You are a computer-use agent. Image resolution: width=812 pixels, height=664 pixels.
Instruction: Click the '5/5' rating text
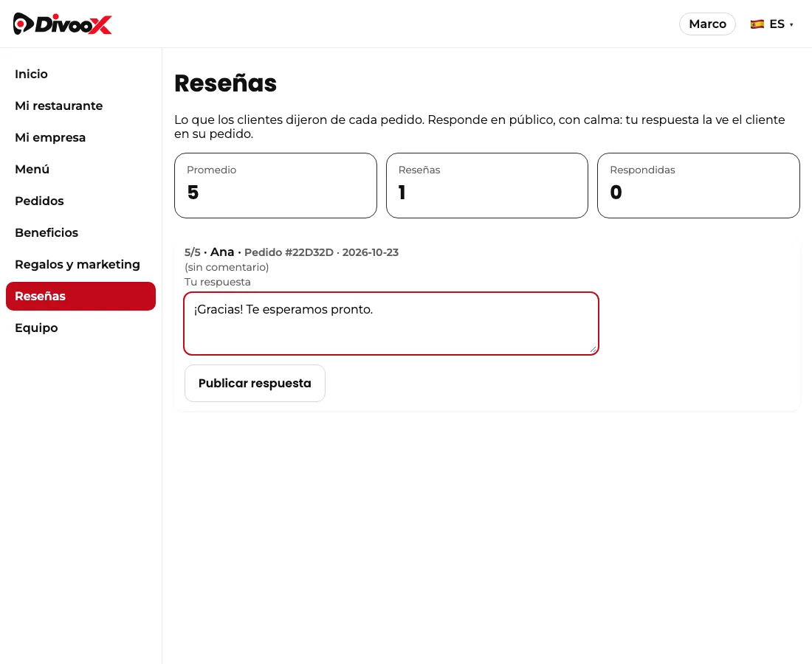193,252
